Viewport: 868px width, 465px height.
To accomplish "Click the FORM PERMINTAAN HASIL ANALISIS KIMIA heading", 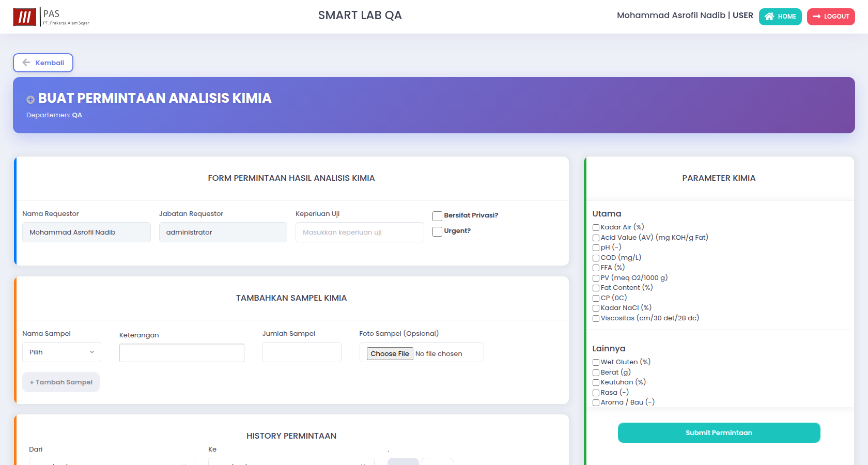I will click(x=291, y=178).
